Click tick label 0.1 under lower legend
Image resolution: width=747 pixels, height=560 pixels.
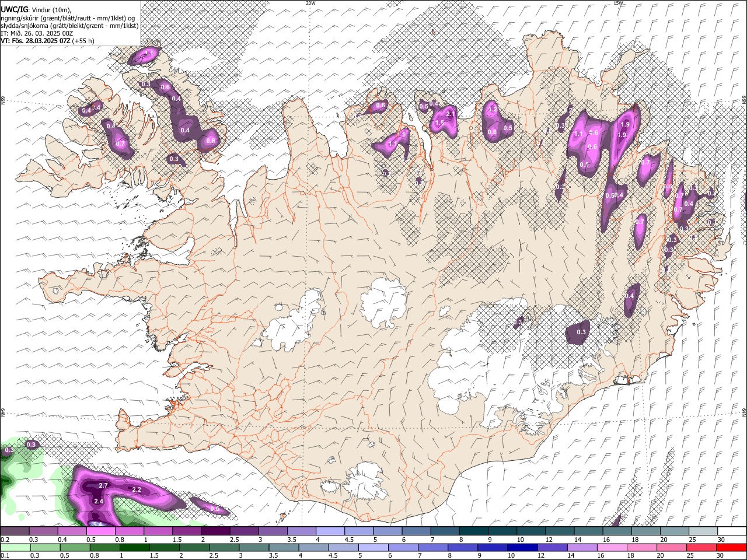pos(5,555)
